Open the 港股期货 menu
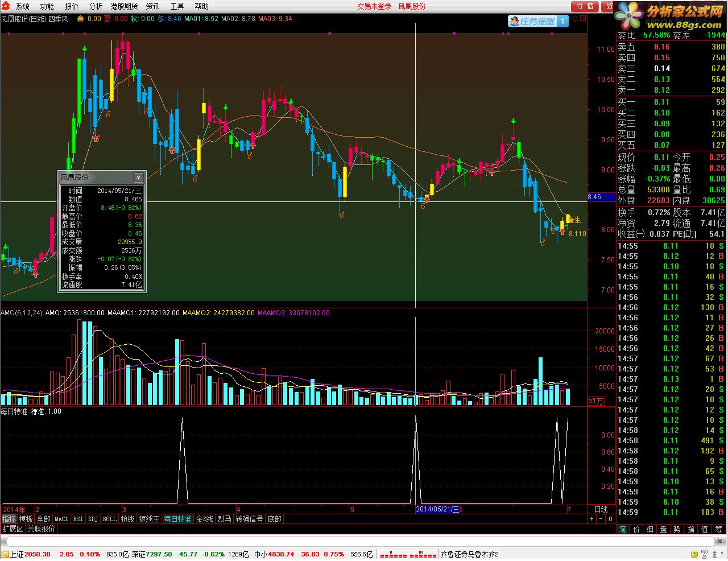This screenshot has height=561, width=728. coord(125,6)
